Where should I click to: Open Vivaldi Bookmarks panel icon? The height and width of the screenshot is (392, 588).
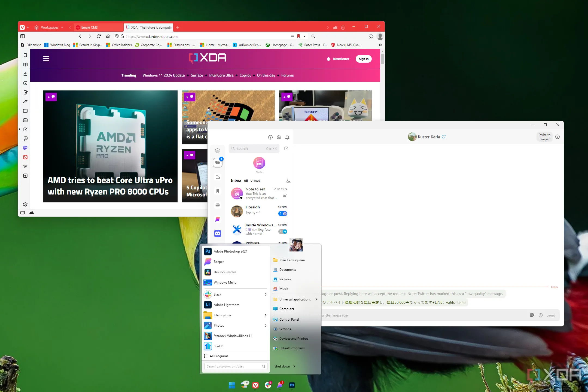(25, 55)
